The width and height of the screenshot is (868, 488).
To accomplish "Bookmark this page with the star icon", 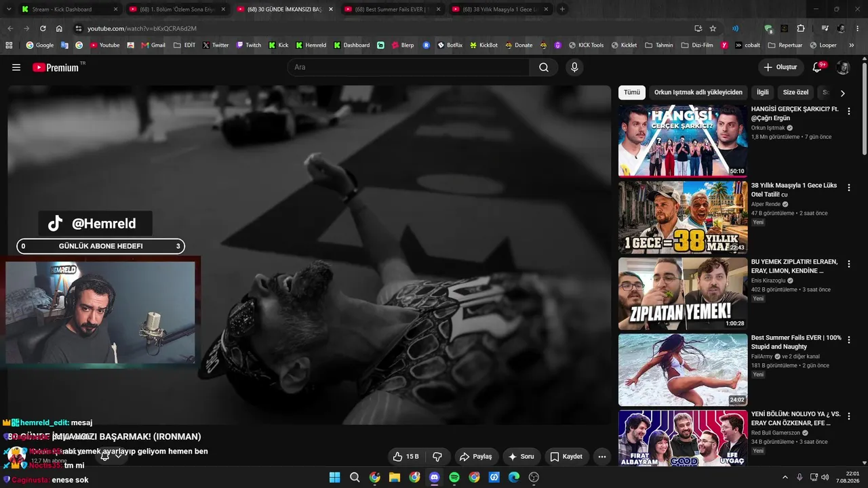I will (713, 28).
